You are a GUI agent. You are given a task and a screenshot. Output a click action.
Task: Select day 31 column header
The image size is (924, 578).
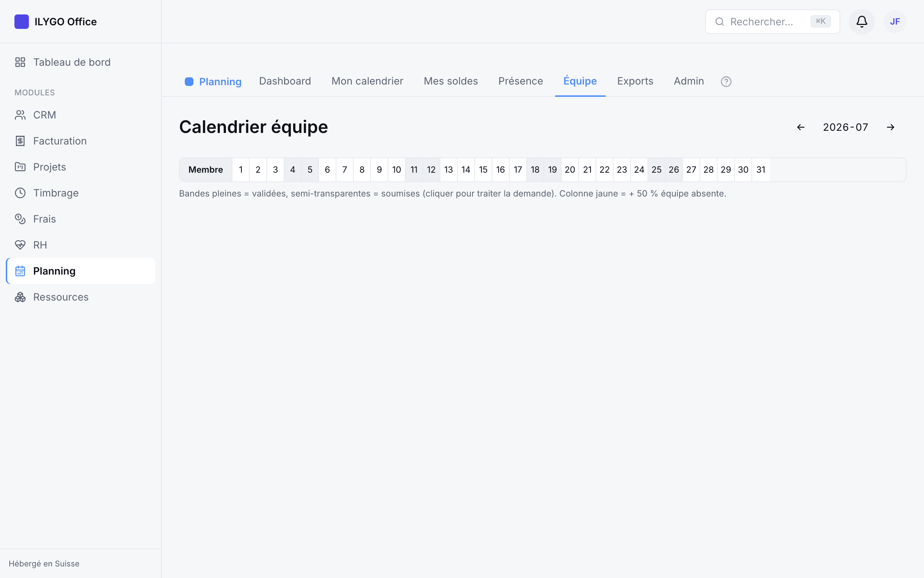[x=760, y=169]
